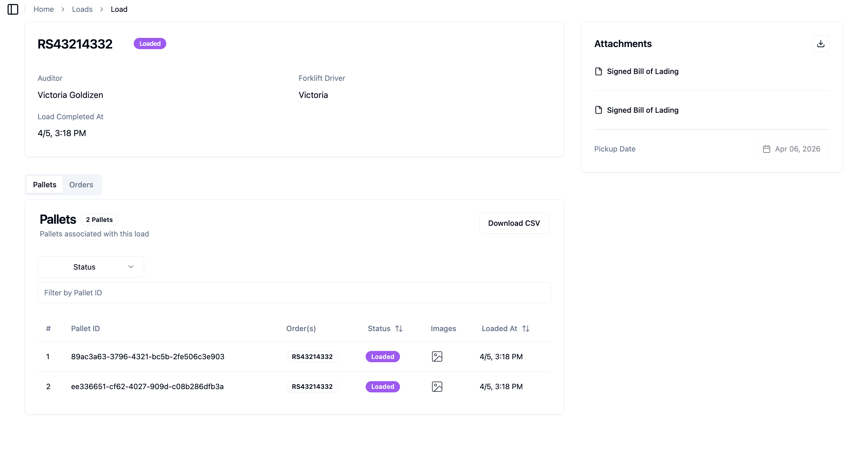Click the Order(s) column header
This screenshot has height=464, width=868.
[301, 328]
